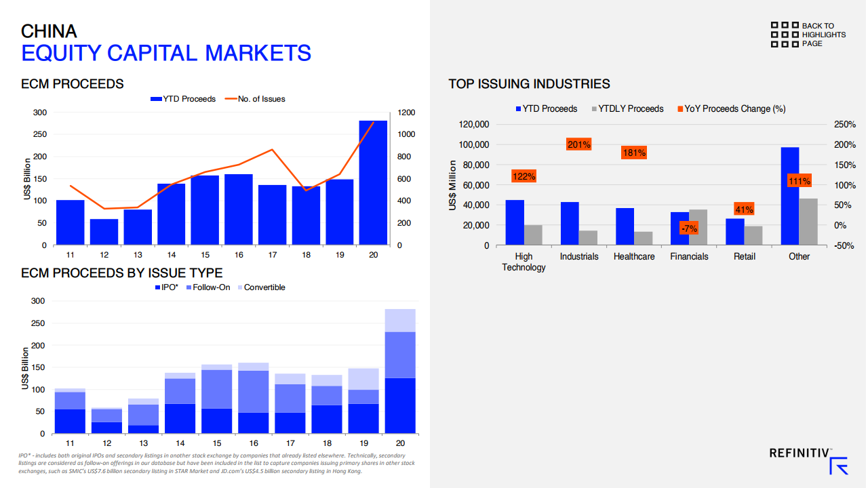Image resolution: width=868 pixels, height=488 pixels.
Task: Click the 181% label above Healthcare
Action: click(x=633, y=153)
